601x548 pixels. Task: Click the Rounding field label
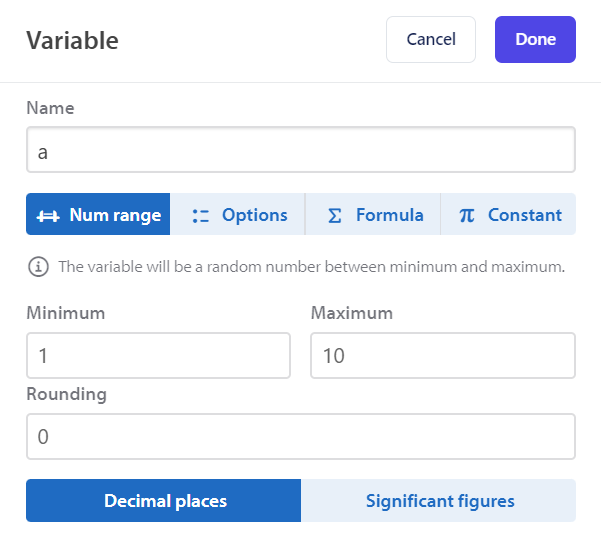(x=66, y=394)
